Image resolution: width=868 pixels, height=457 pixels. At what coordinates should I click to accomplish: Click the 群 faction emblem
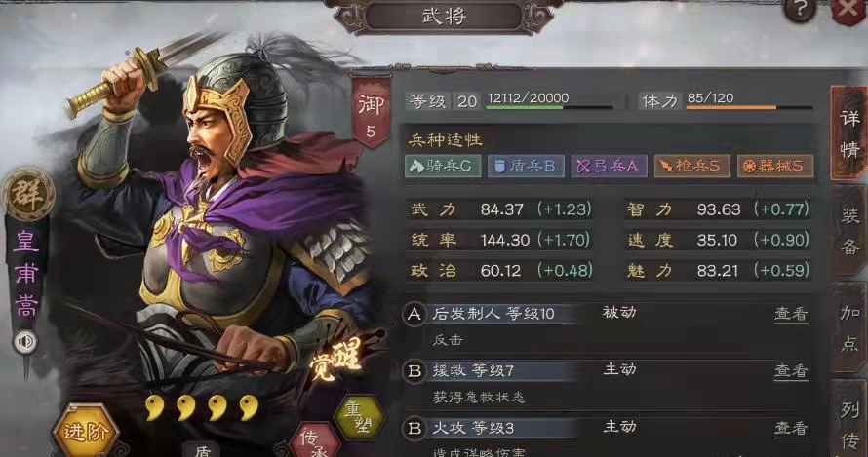pyautogui.click(x=27, y=194)
